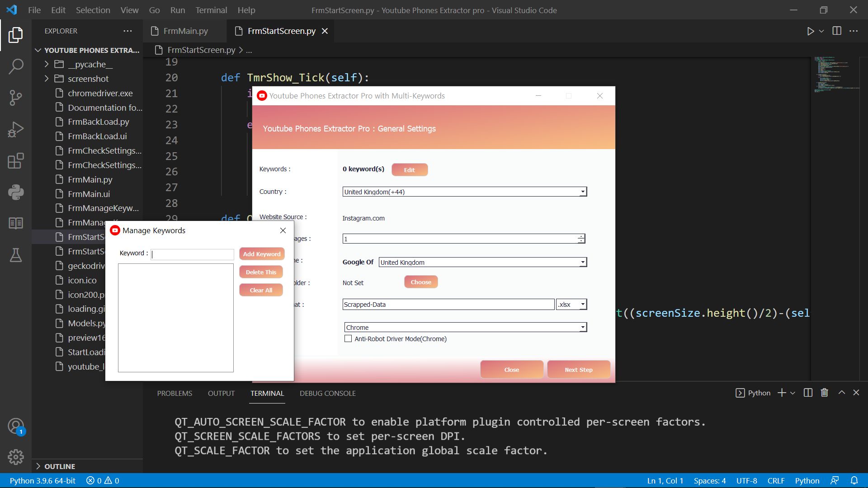Viewport: 868px width, 488px height.
Task: Switch to the OUTPUT panel tab
Action: point(221,393)
